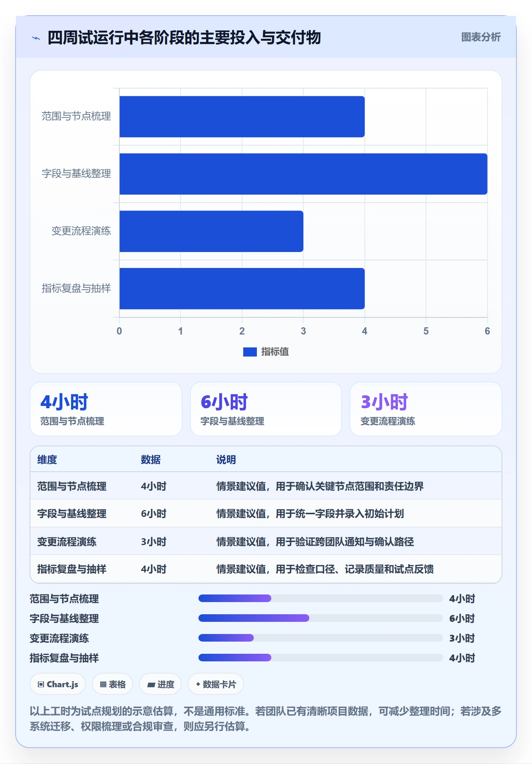Viewport: 532px width, 764px height.
Task: Click the 变更流程演练 bar in the chart
Action: tap(211, 231)
